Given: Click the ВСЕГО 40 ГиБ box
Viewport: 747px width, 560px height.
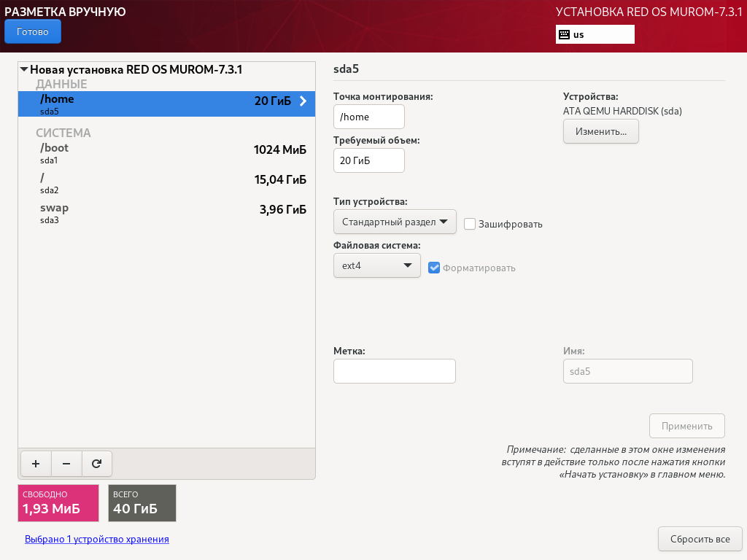Looking at the screenshot, I should (x=142, y=503).
